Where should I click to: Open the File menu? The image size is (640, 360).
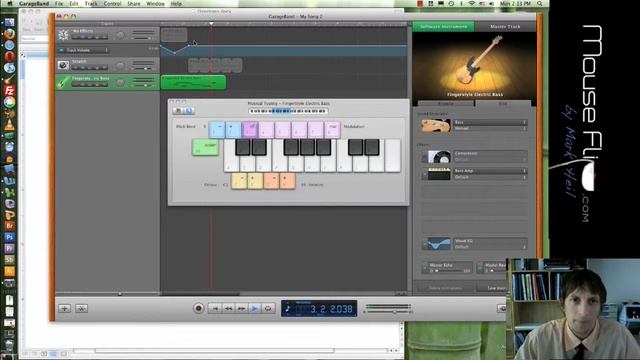point(59,4)
